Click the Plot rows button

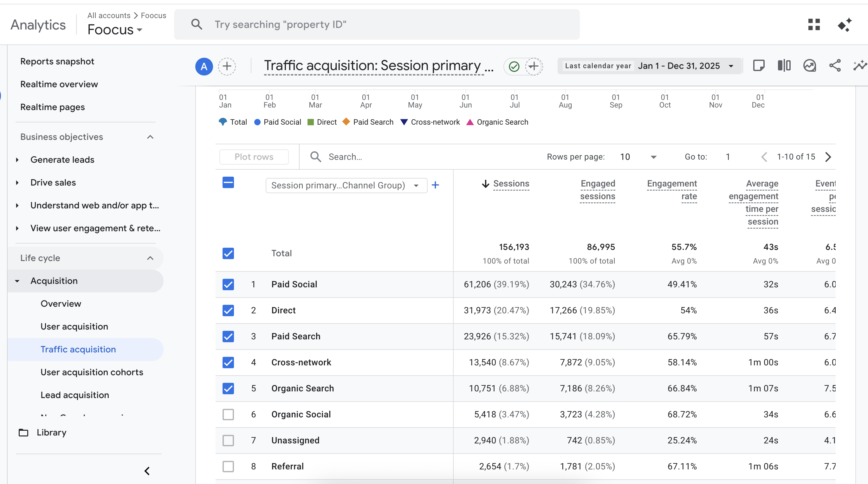[x=254, y=157]
